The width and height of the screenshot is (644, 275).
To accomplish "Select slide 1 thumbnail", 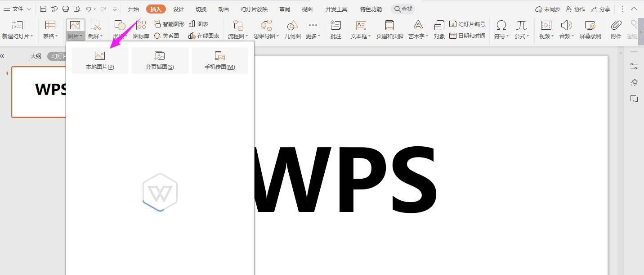I will pyautogui.click(x=39, y=92).
